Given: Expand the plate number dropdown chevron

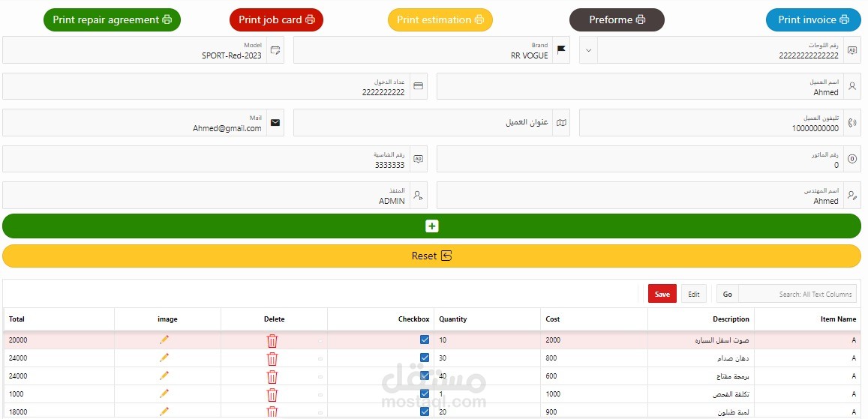Looking at the screenshot, I should 588,50.
